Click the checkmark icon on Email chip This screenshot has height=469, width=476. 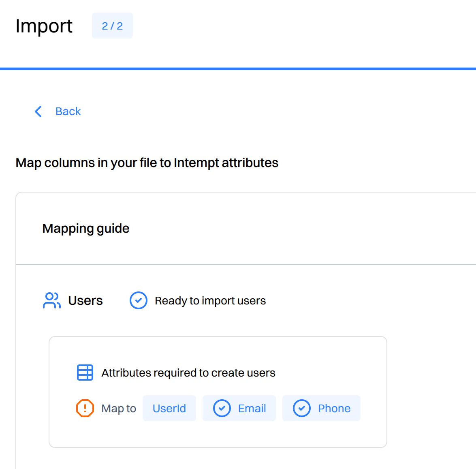(x=222, y=408)
